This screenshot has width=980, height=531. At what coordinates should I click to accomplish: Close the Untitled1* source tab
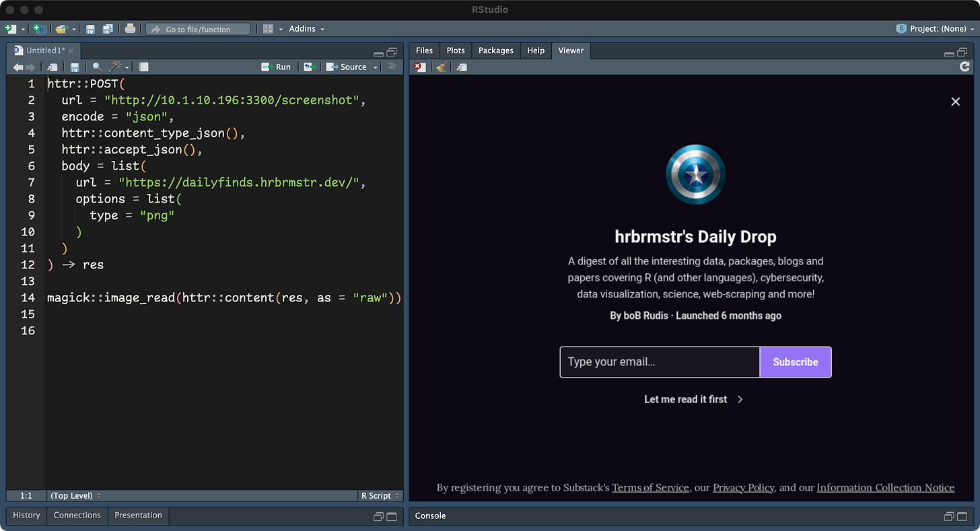click(x=71, y=51)
